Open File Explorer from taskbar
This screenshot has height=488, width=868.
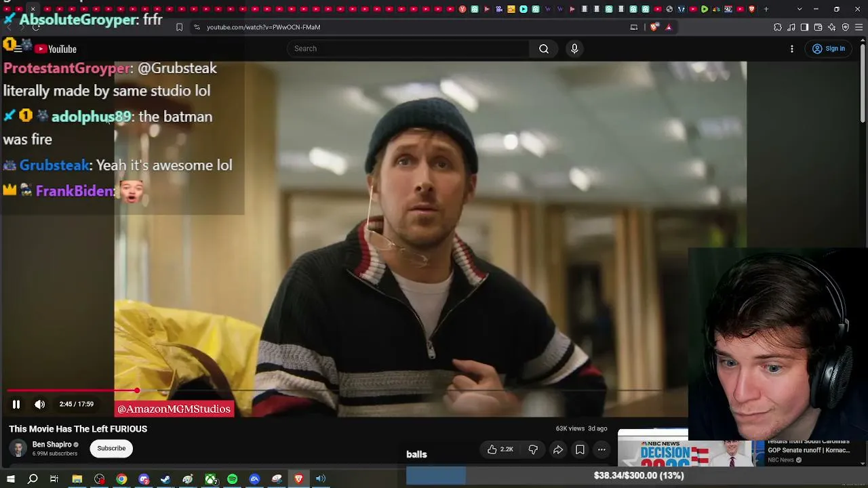coord(77,479)
